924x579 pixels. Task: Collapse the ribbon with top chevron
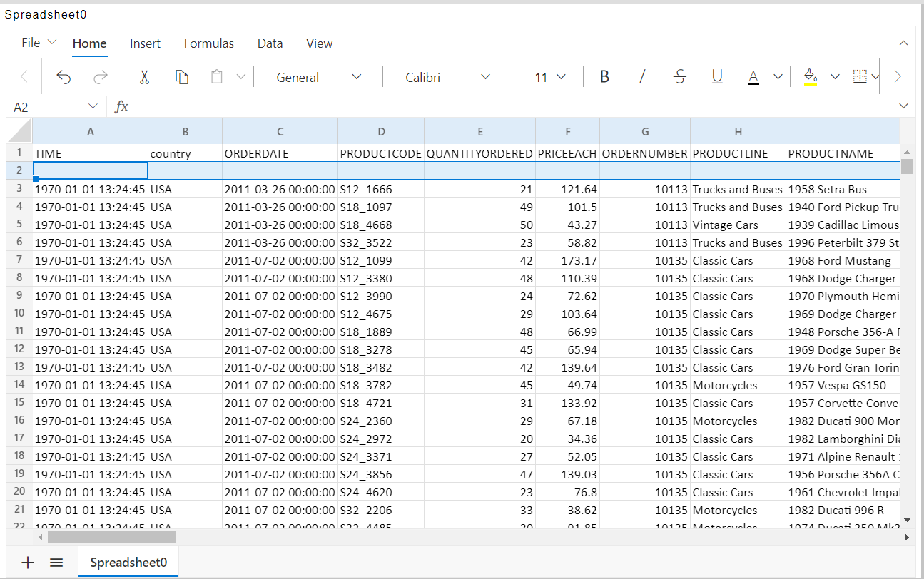[x=904, y=43]
